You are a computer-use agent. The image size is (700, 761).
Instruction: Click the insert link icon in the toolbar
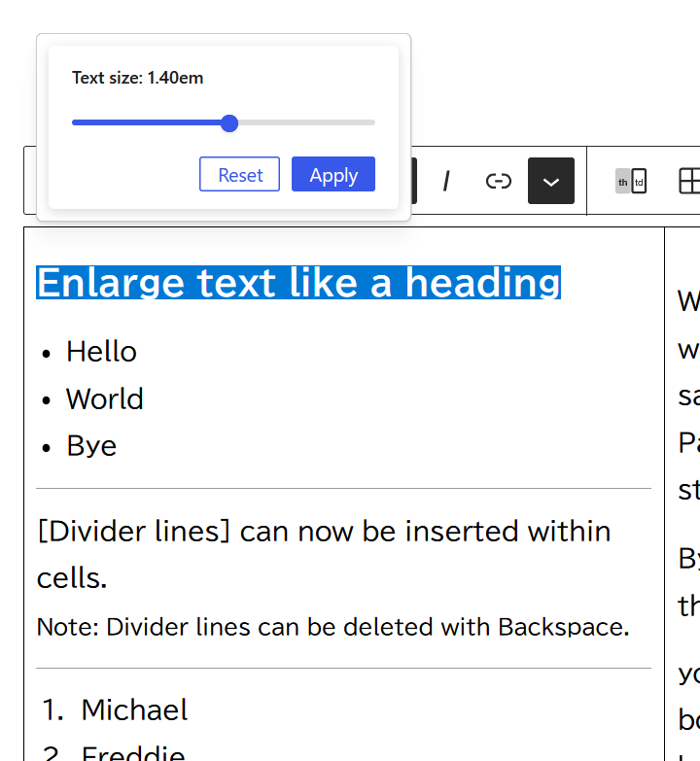pyautogui.click(x=499, y=181)
